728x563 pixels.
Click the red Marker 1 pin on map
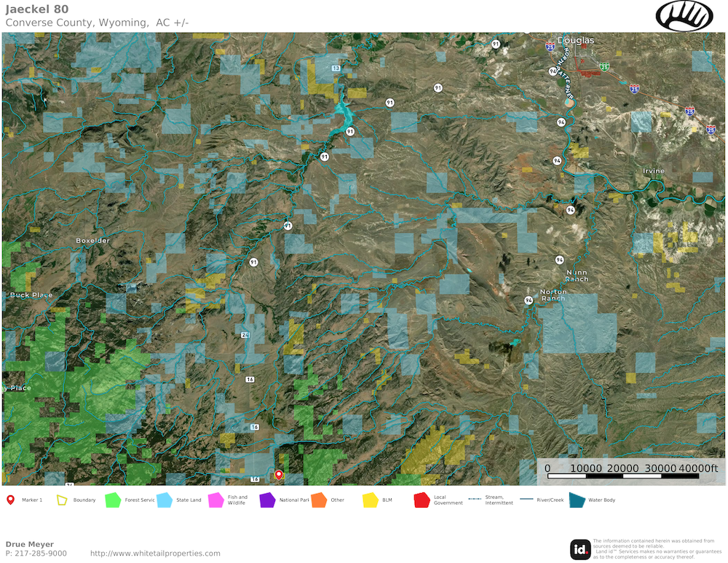click(278, 474)
